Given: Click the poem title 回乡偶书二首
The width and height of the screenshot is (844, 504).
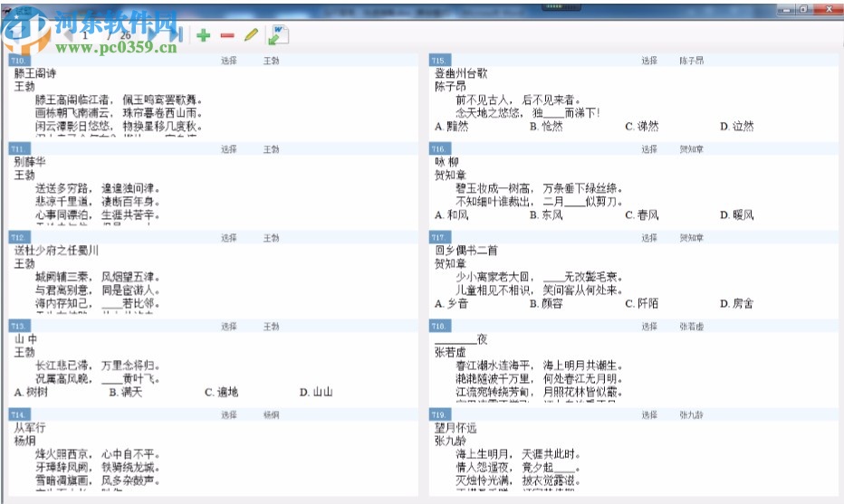Looking at the screenshot, I should click(x=466, y=250).
